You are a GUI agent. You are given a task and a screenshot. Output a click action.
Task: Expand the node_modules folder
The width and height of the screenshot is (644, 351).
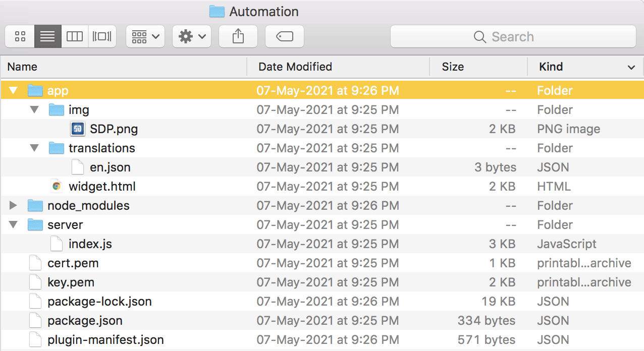click(x=13, y=206)
